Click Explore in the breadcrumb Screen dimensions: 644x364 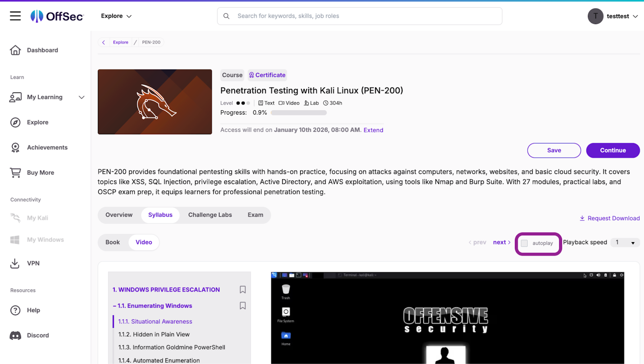point(121,42)
